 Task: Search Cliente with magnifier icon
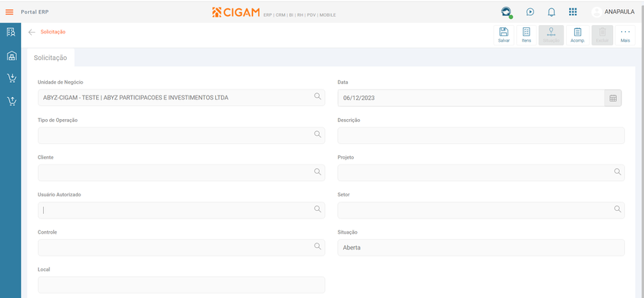(317, 171)
